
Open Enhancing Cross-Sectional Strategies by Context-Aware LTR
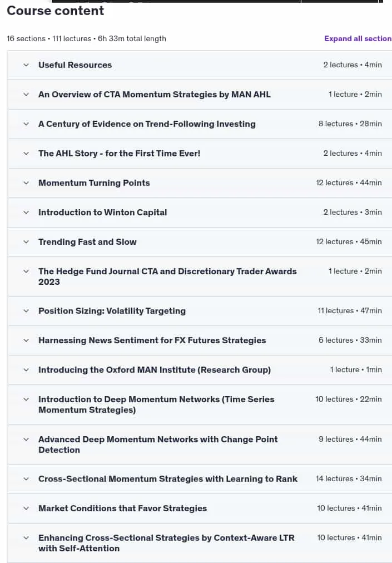coord(166,543)
